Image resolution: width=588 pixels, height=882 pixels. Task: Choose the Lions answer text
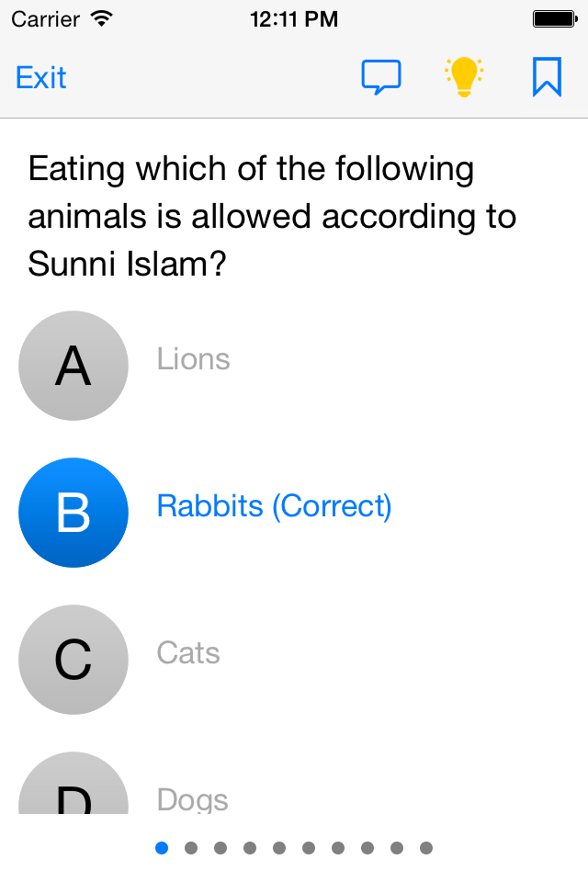193,358
